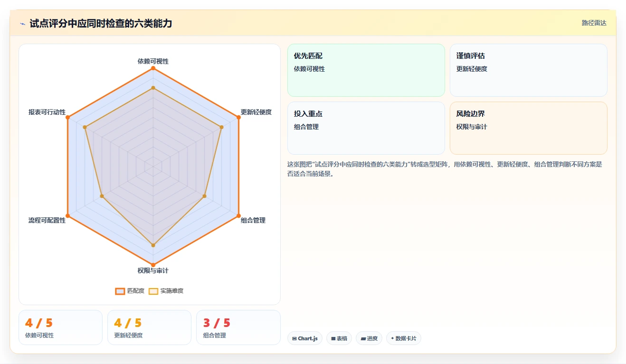Click the orange data point at 流程可配置性 vertex
The image size is (626, 364).
67,215
